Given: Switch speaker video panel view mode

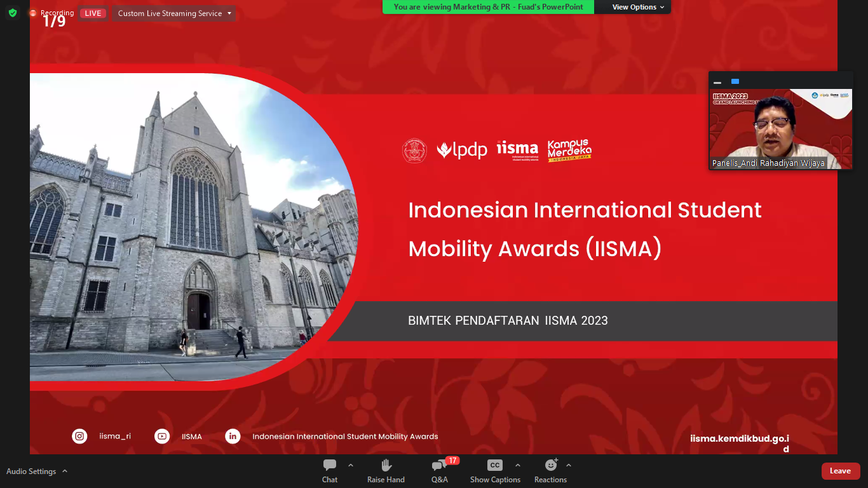Looking at the screenshot, I should pos(735,81).
